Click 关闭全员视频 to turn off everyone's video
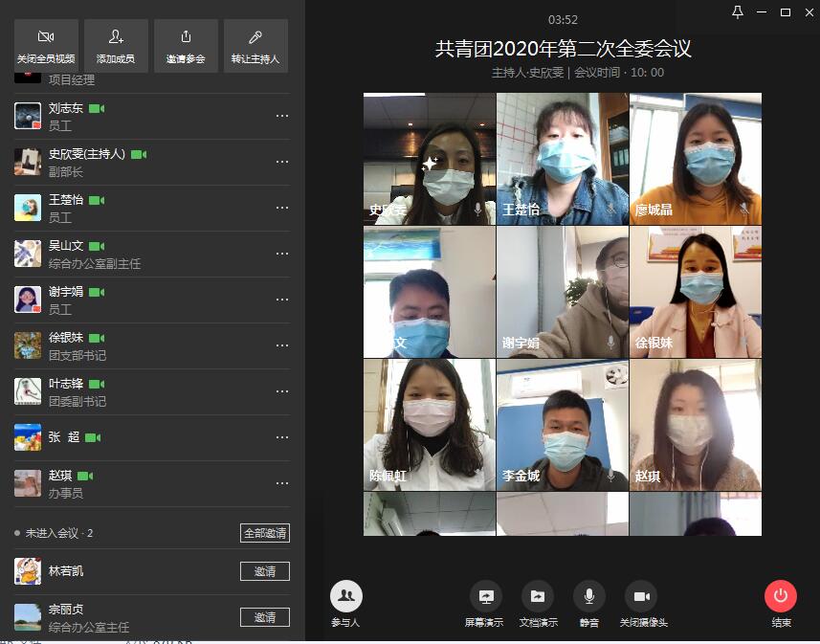The image size is (820, 644). click(x=46, y=45)
